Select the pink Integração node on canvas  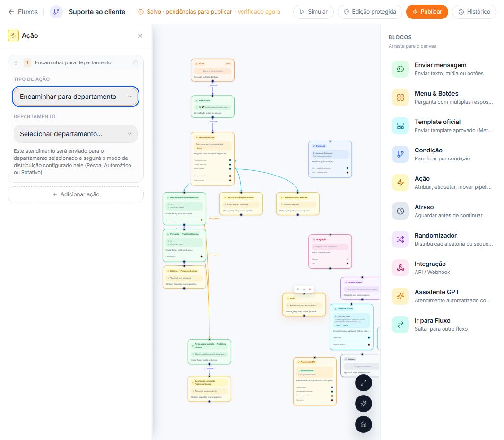[330, 251]
